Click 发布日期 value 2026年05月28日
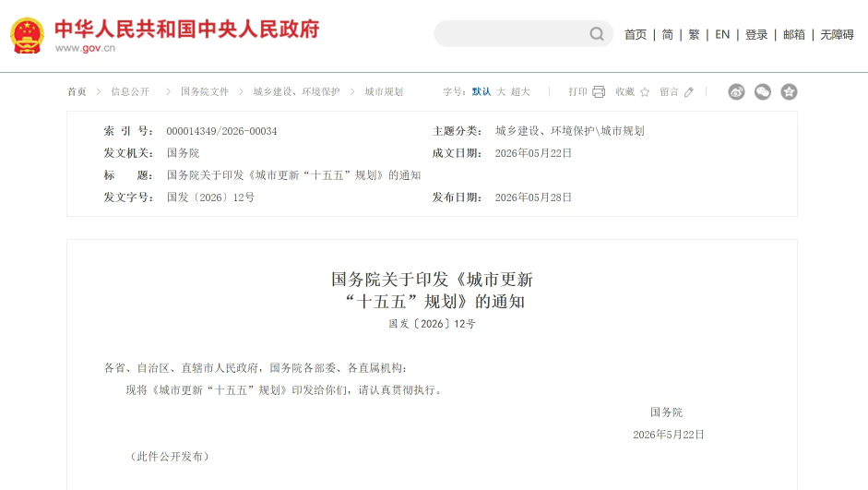The width and height of the screenshot is (868, 490). click(533, 197)
